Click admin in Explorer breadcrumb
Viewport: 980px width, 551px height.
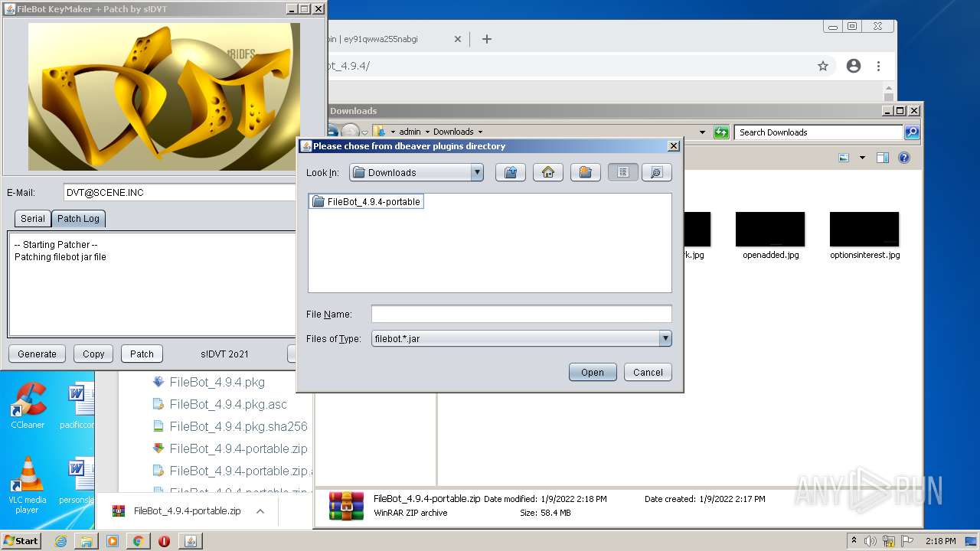410,132
